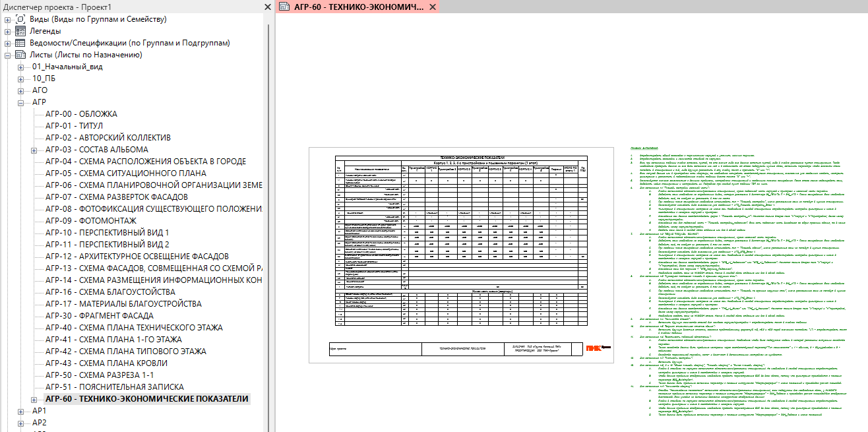The height and width of the screenshot is (432, 868).
Task: Open АГР-04 - СХЕМА РАСПОЛОЖЕНИЯ ОБЪЕКТА В ГОРОДЕ
Action: (x=146, y=162)
